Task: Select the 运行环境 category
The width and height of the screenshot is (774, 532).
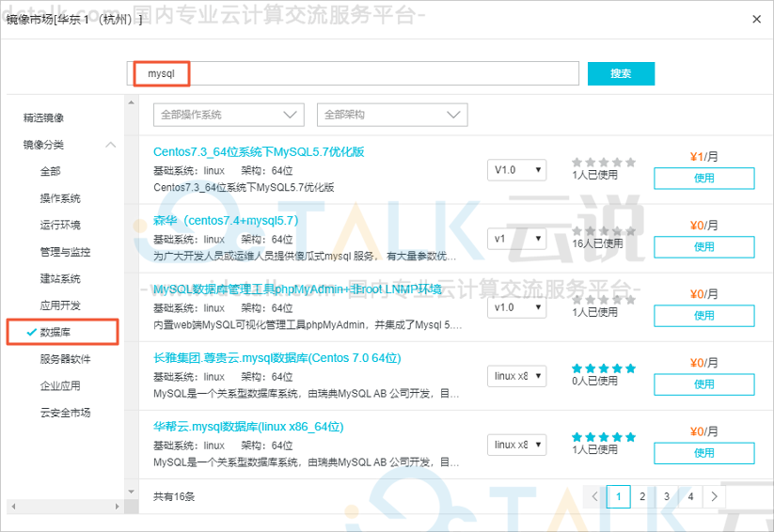Action: coord(60,225)
